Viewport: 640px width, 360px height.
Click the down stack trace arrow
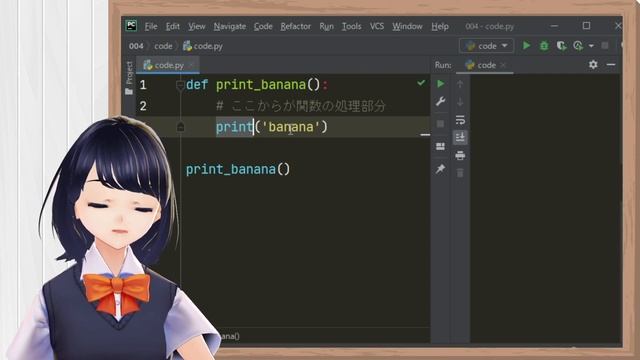pos(460,102)
